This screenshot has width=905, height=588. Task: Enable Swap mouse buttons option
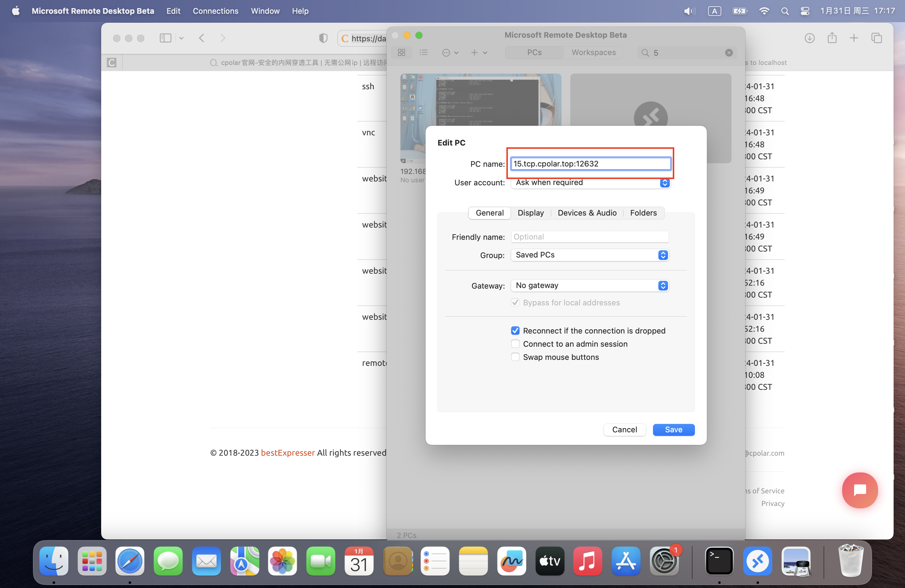pos(514,357)
